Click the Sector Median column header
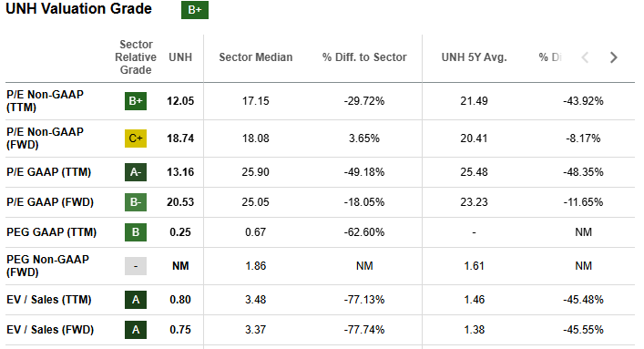644x349 pixels. click(x=255, y=57)
